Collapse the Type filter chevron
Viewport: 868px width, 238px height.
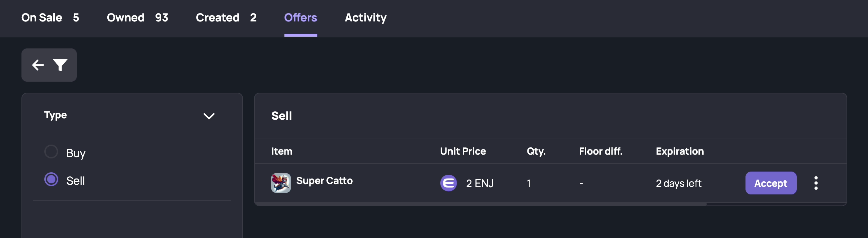[209, 116]
